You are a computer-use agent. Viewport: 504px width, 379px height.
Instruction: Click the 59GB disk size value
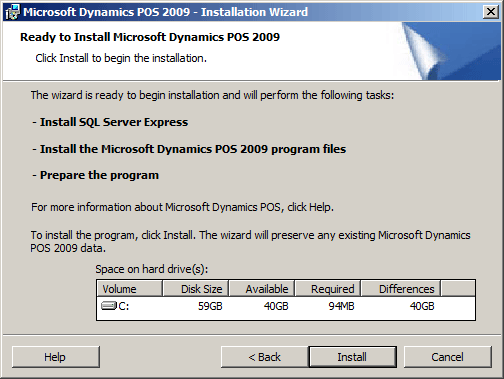[210, 306]
